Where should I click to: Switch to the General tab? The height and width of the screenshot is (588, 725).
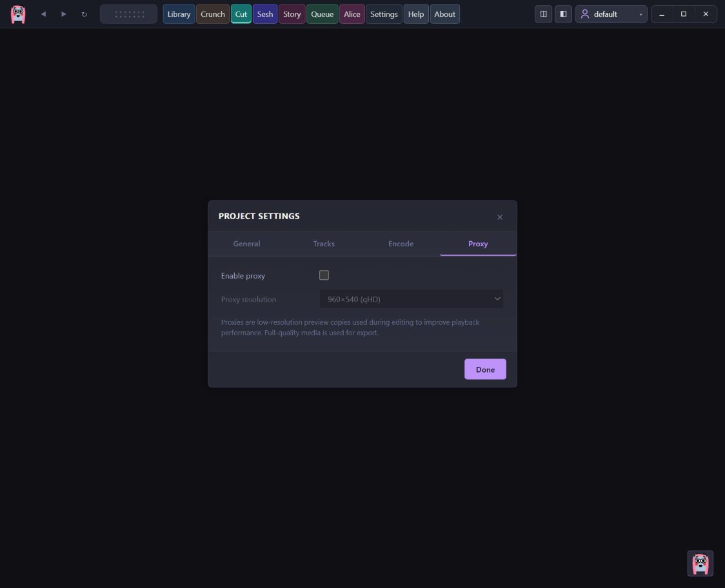[246, 244]
